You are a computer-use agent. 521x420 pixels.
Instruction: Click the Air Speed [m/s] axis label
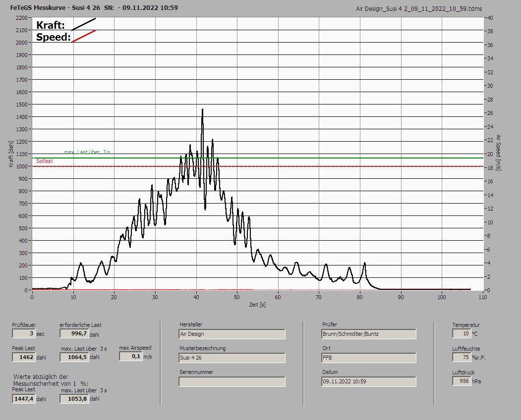(498, 153)
